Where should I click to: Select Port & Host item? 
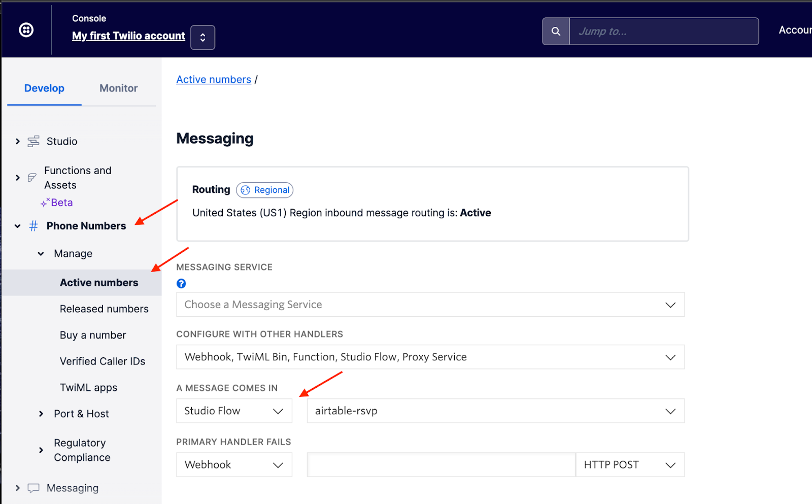[x=81, y=414]
